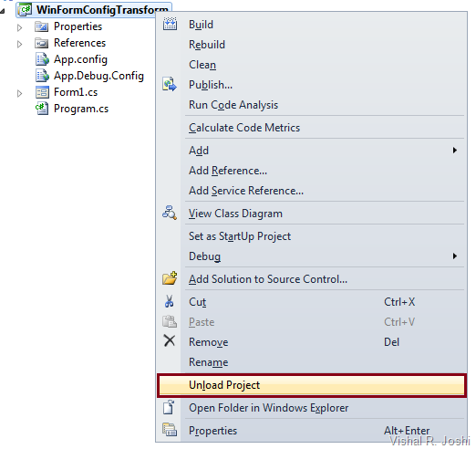Viewport: 476px width, 449px height.
Task: Run Code Analysis from the menu
Action: (312, 105)
